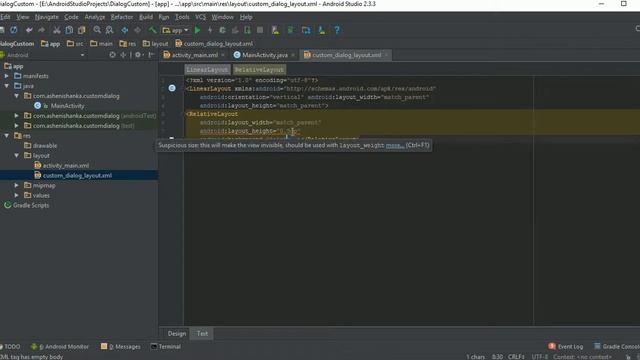Click the res breadcrumb folder
The height and width of the screenshot is (360, 640).
click(128, 44)
